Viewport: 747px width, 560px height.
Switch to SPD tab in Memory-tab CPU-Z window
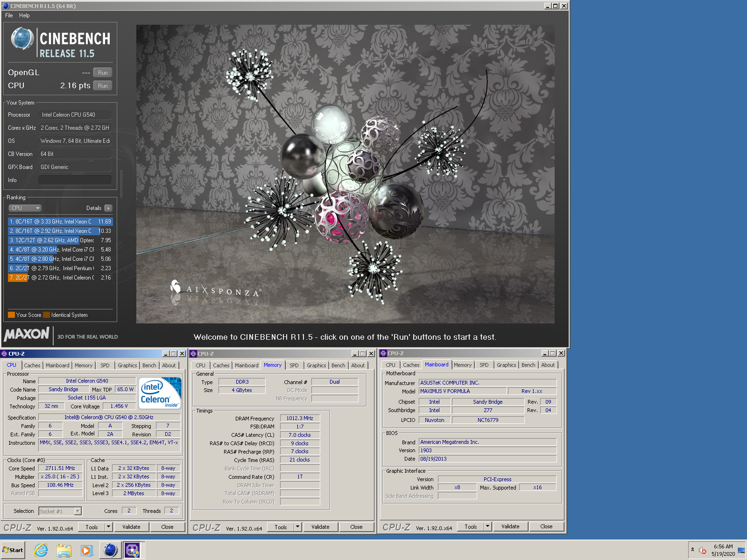click(294, 365)
